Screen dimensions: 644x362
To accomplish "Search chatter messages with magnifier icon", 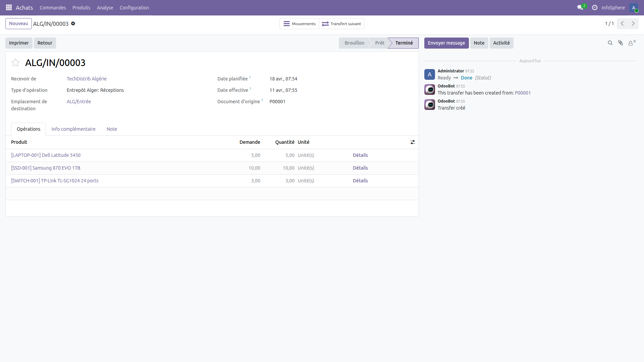I will pos(610,43).
